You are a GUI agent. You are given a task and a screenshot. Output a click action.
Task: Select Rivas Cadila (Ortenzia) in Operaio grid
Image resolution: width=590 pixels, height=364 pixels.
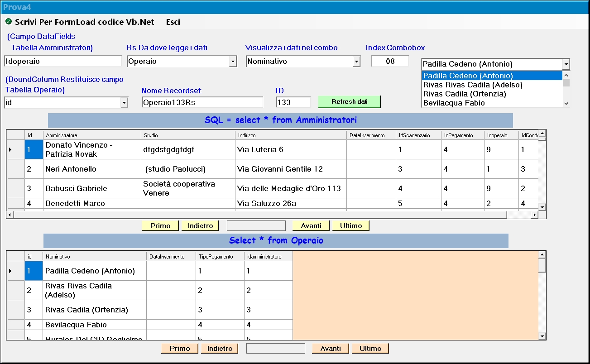pos(95,310)
